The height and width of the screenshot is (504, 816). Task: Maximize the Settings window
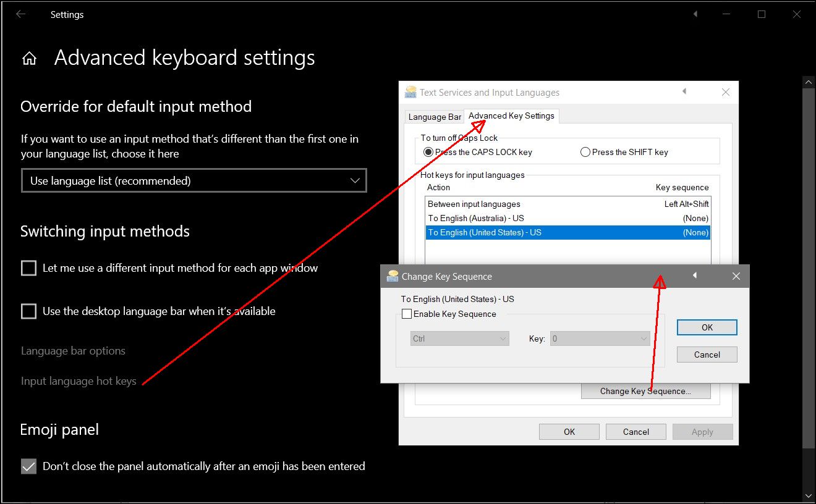(x=762, y=14)
